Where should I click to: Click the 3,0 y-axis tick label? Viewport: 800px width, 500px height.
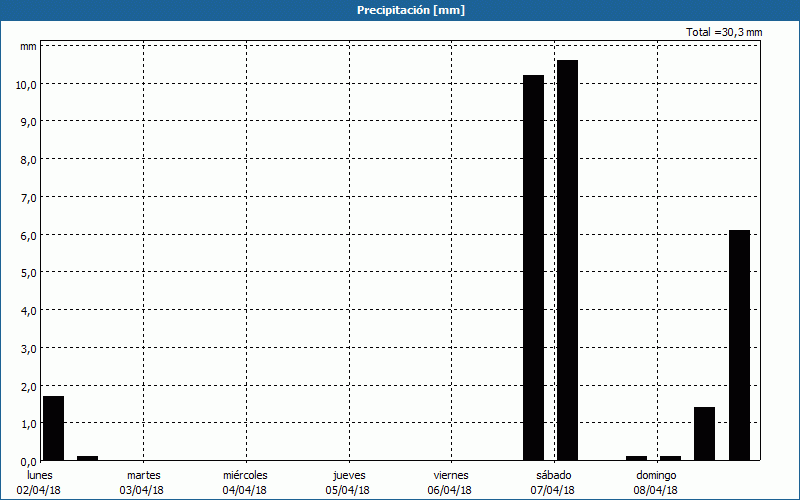tap(28, 348)
